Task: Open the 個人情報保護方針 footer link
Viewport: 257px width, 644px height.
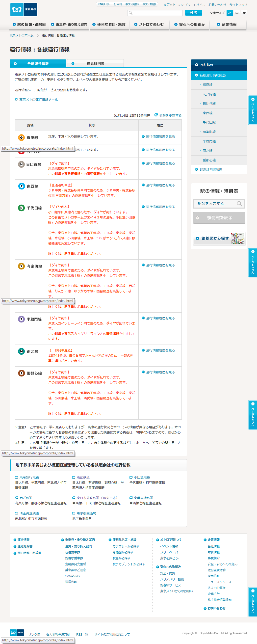Action: tap(58, 634)
